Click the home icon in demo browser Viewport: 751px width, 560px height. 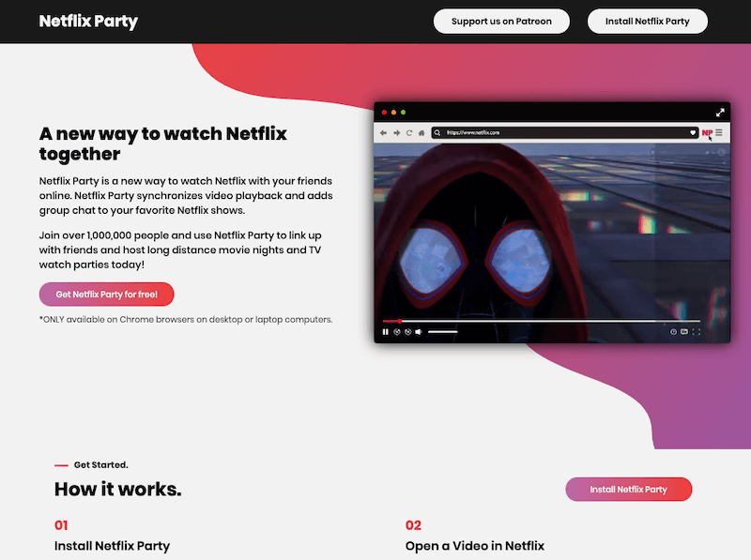tap(421, 133)
